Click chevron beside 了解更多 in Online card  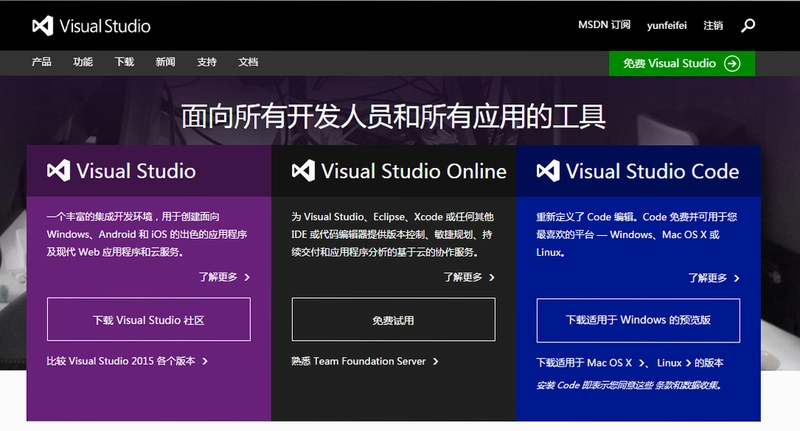point(492,277)
